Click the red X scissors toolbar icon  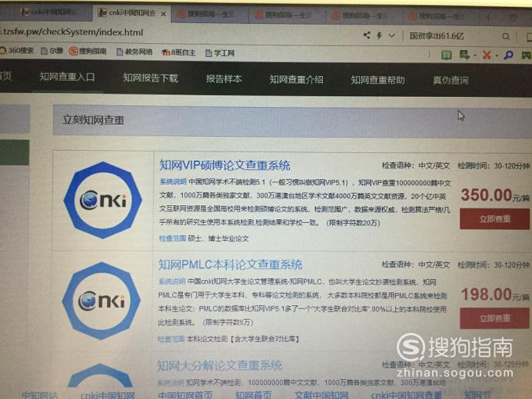(487, 55)
